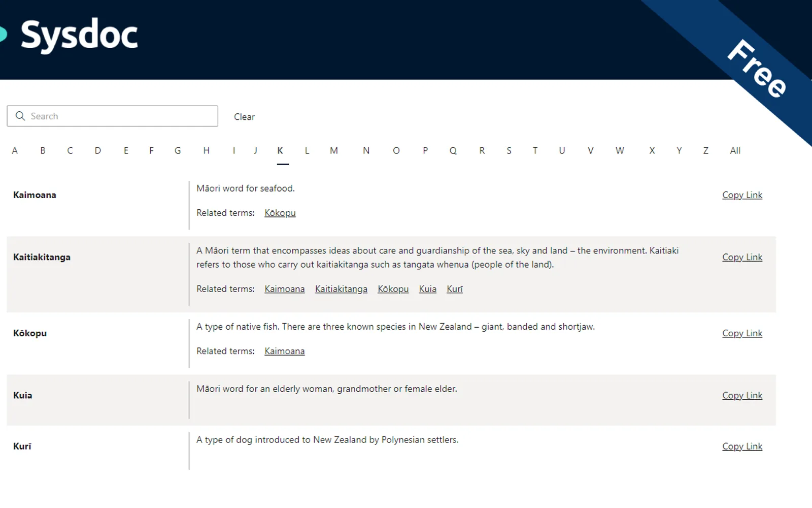The width and height of the screenshot is (812, 508).
Task: Select the letter K tab
Action: tap(280, 150)
